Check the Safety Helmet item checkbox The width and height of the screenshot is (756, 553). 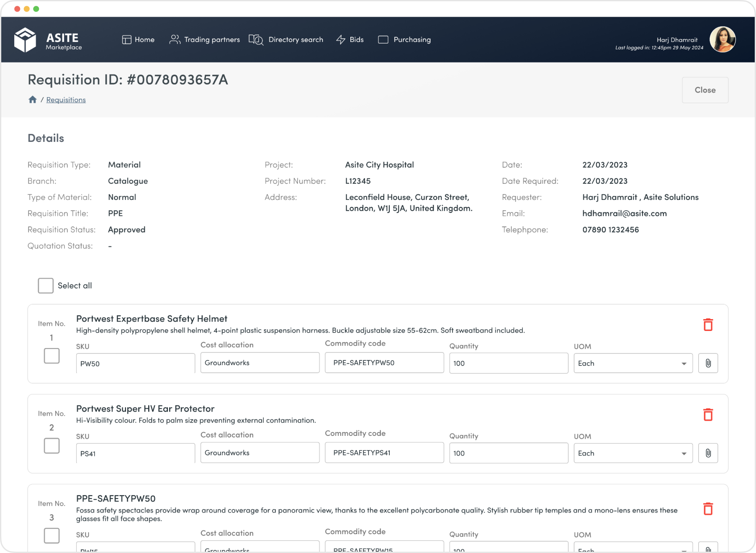(x=51, y=356)
